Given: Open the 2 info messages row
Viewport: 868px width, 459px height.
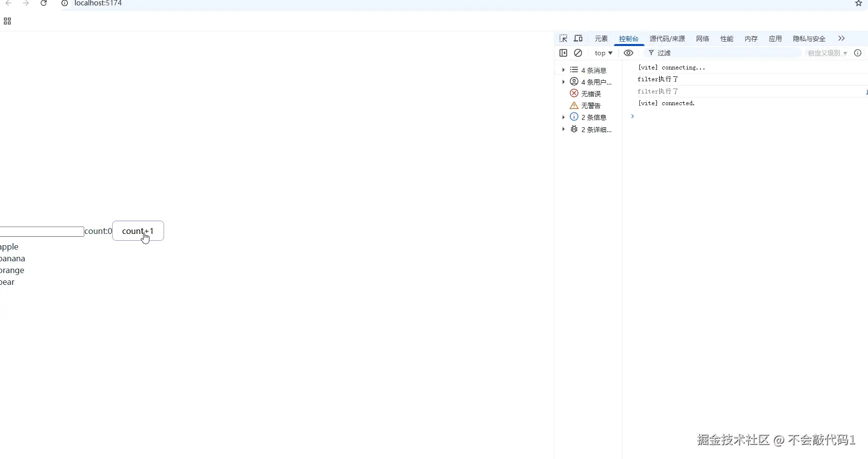Looking at the screenshot, I should (x=588, y=117).
